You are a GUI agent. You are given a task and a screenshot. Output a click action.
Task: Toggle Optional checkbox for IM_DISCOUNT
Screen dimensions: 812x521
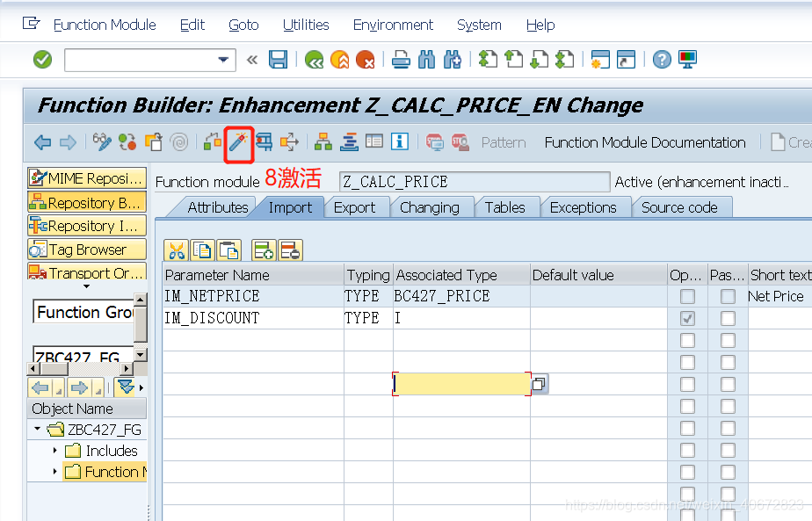tap(687, 319)
